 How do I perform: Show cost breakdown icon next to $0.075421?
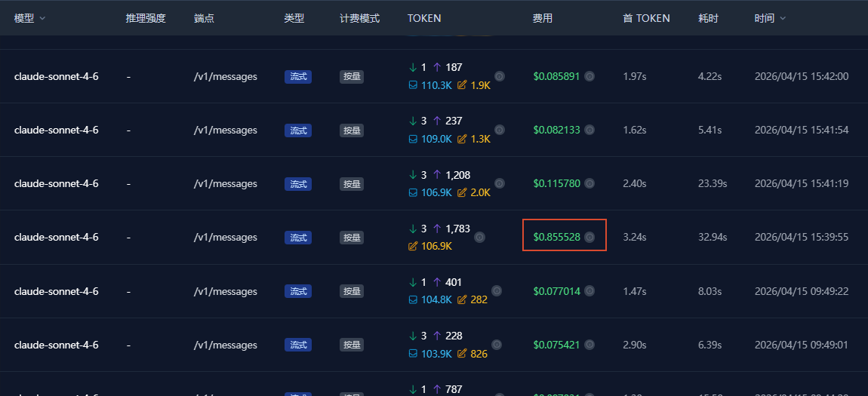[x=589, y=345]
